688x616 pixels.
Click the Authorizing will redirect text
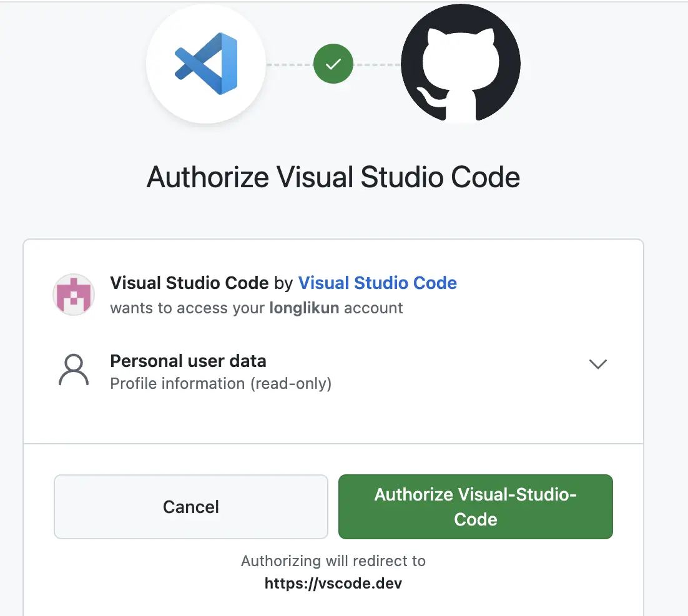[x=334, y=560]
